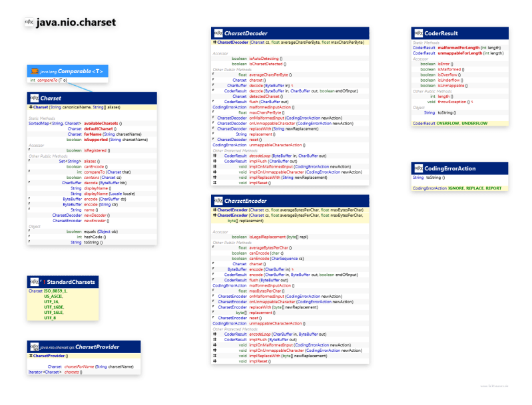Select the CharsetEncoder class title
Image resolution: width=532 pixels, height=405 pixels.
point(245,201)
